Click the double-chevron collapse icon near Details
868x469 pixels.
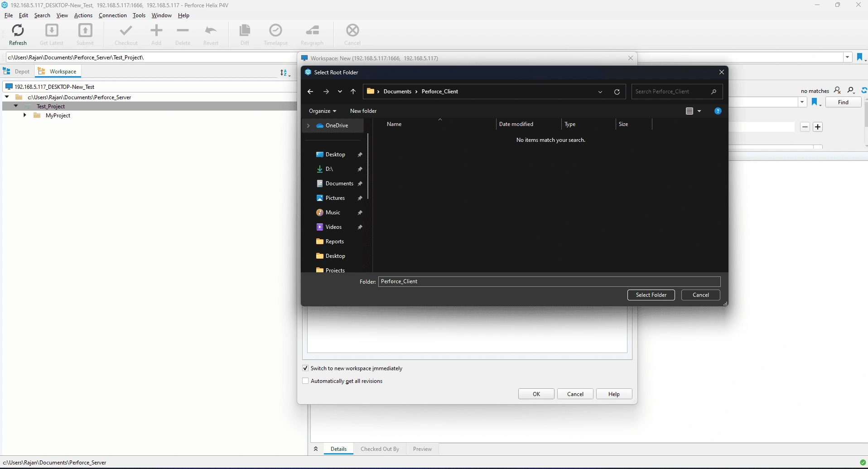[316, 449]
